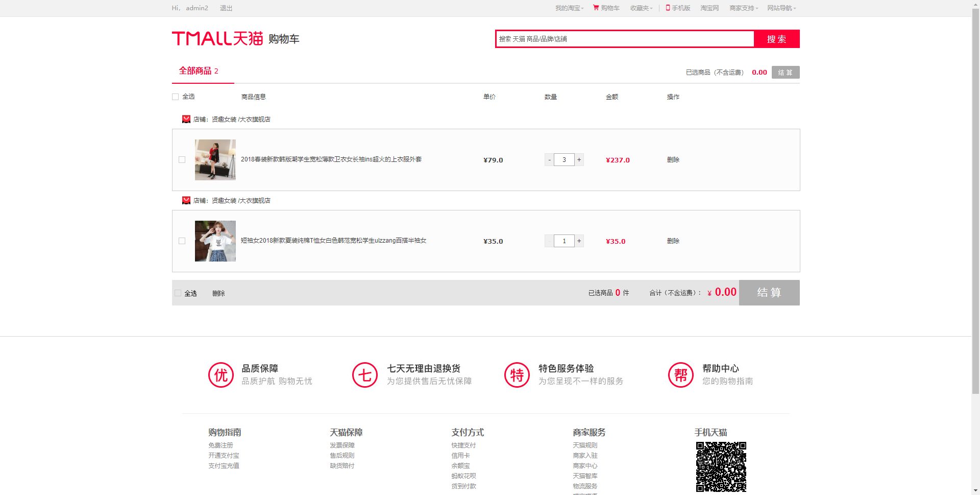
Task: Expand the 收藏夹 dropdown
Action: (641, 8)
